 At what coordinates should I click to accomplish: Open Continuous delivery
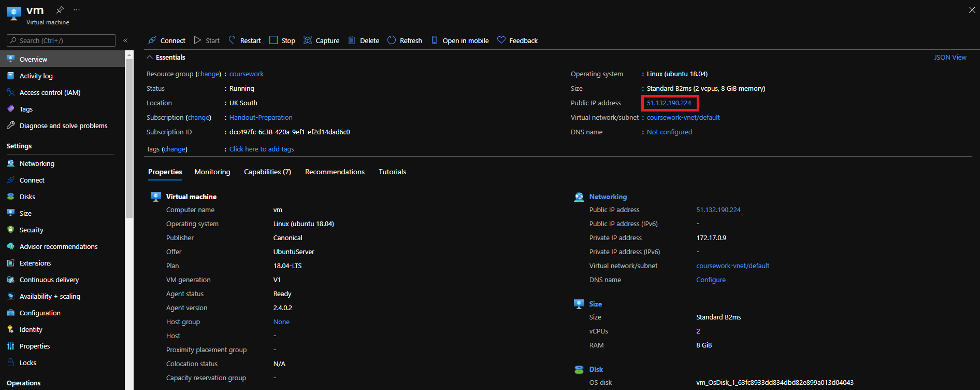pos(62,280)
